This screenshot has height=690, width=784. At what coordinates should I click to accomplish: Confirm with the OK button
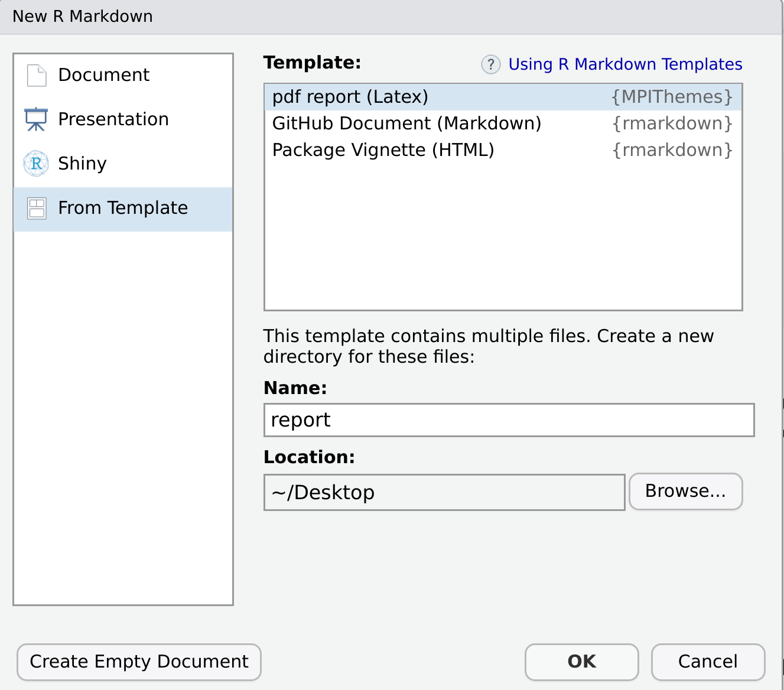[x=582, y=662]
